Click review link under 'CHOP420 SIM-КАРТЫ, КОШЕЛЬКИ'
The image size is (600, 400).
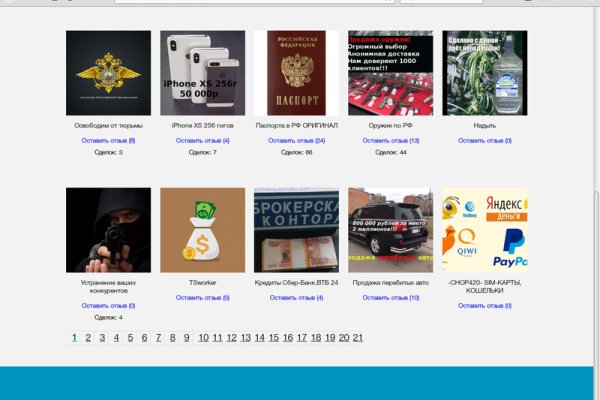[485, 305]
